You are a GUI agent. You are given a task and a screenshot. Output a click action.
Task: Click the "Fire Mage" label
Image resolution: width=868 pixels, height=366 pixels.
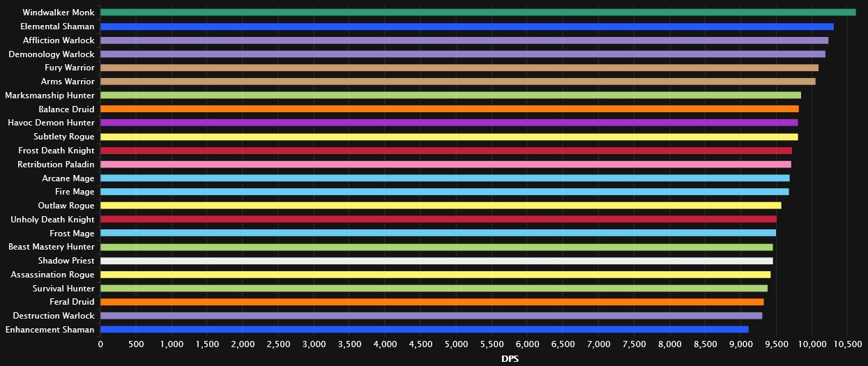click(75, 192)
